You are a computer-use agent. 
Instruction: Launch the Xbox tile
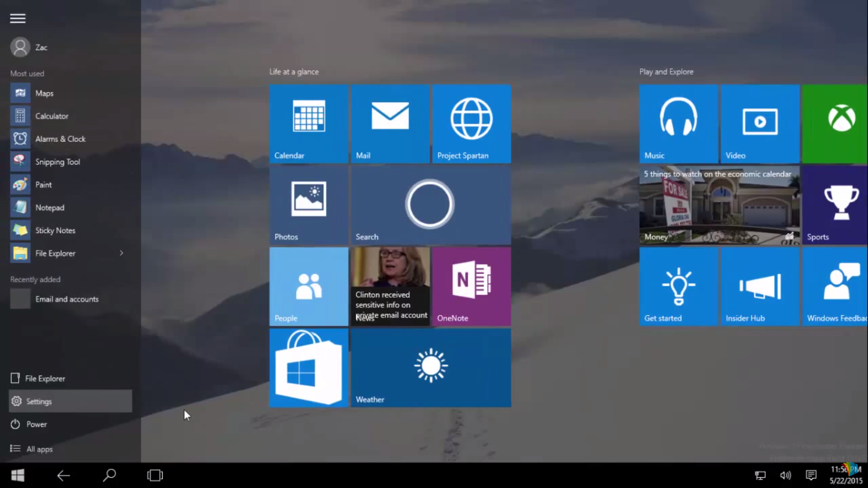pos(835,124)
